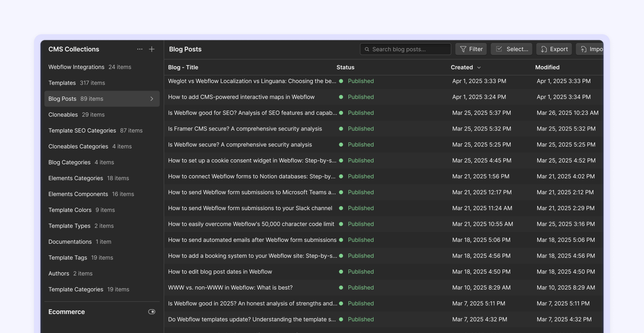The image size is (644, 333).
Task: Expand the Blog Posts collection chevron
Action: tap(152, 99)
